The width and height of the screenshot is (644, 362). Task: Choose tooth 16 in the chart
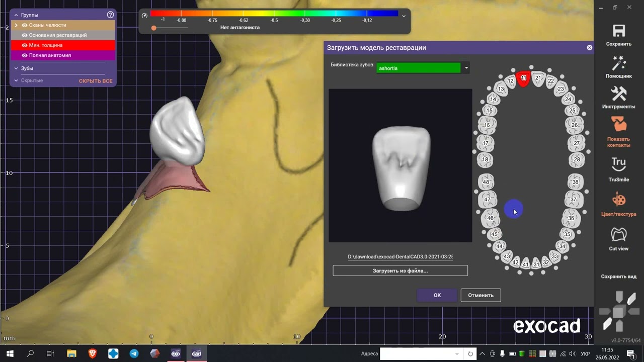click(487, 125)
